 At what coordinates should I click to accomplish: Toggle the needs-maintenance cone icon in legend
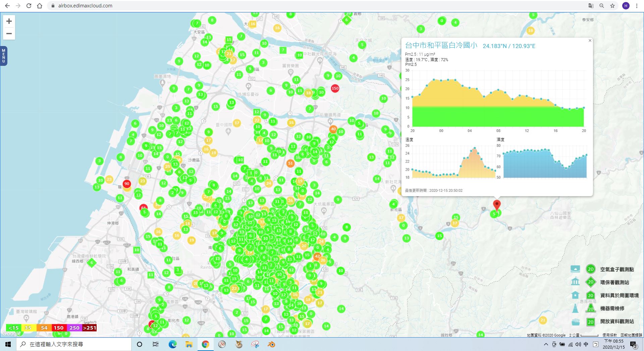575,308
